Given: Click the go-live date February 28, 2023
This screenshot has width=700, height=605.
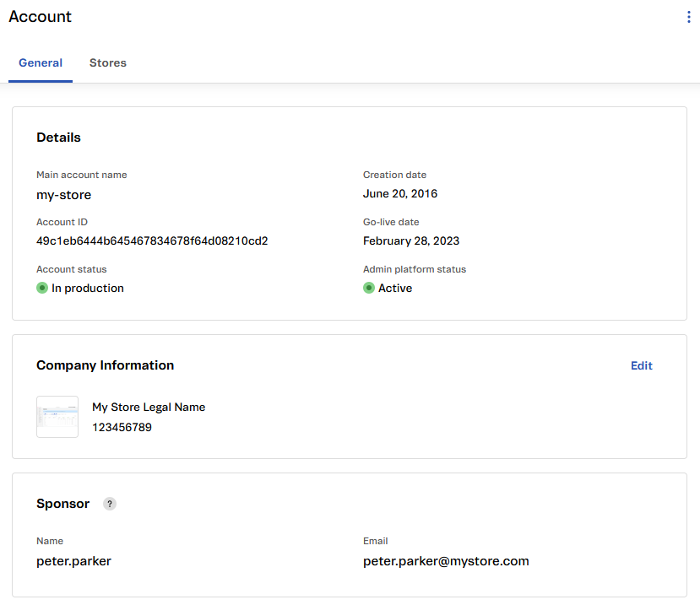Looking at the screenshot, I should tap(411, 240).
